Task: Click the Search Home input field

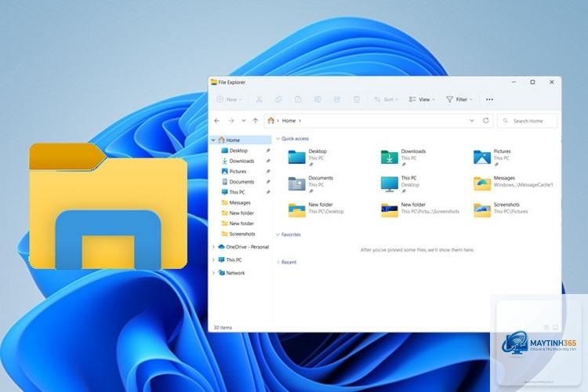Action: pos(528,121)
